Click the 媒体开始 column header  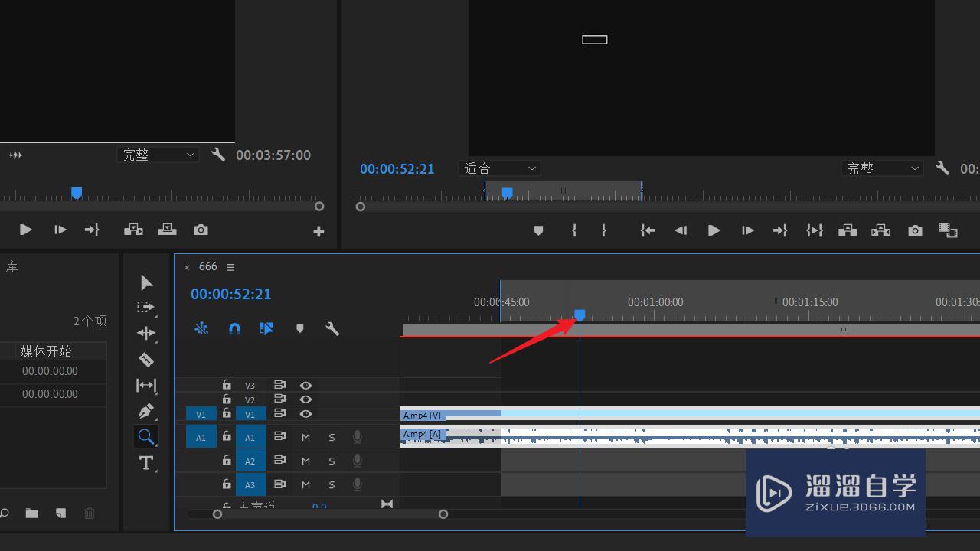(x=46, y=351)
